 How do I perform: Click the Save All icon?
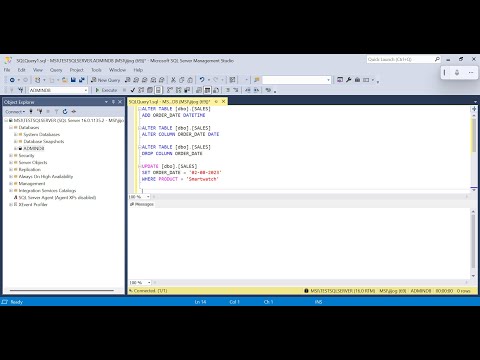click(82, 80)
